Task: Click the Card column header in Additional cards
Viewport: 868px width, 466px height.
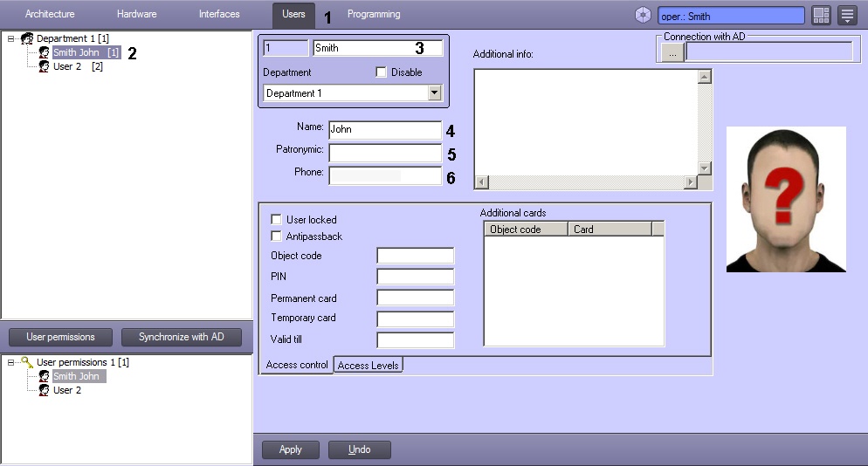Action: [610, 230]
